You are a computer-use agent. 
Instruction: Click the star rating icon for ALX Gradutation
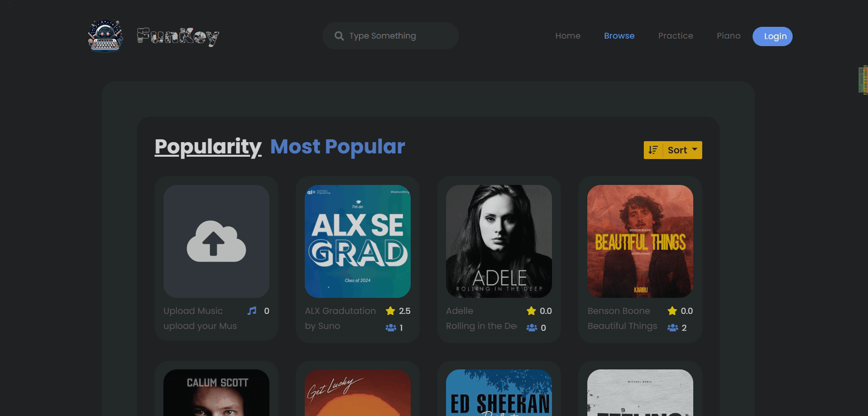click(390, 311)
